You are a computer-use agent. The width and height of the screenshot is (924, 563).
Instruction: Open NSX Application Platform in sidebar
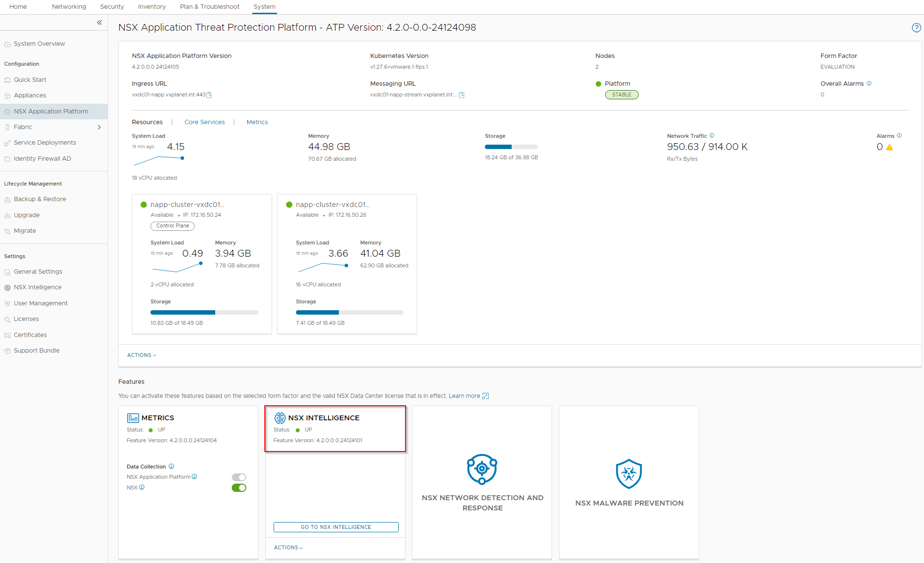[54, 112]
